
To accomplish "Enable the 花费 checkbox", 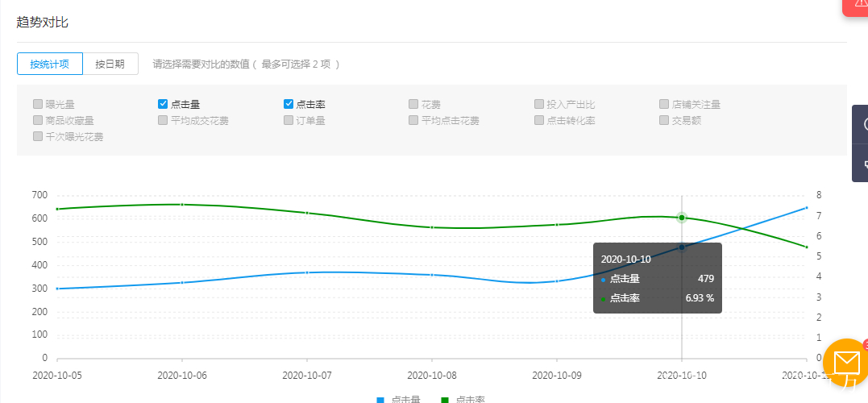I will 413,103.
